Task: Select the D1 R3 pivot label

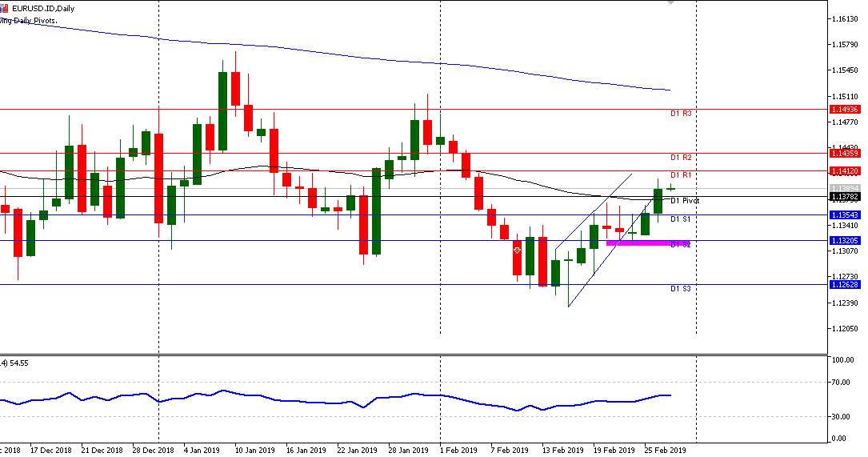Action: point(680,114)
